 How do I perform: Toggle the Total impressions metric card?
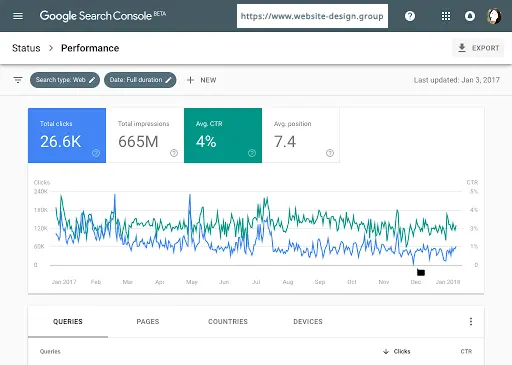pos(145,135)
